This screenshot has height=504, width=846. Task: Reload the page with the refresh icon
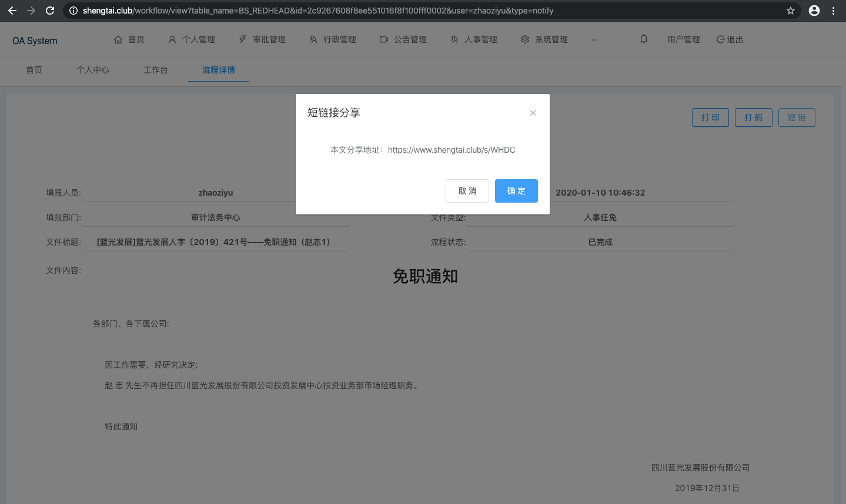coord(50,11)
